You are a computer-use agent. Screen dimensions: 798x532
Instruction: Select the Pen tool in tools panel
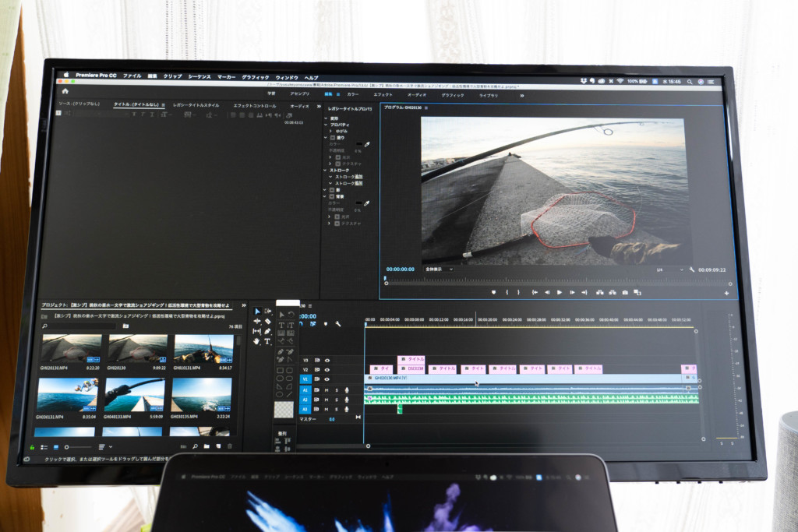(268, 331)
